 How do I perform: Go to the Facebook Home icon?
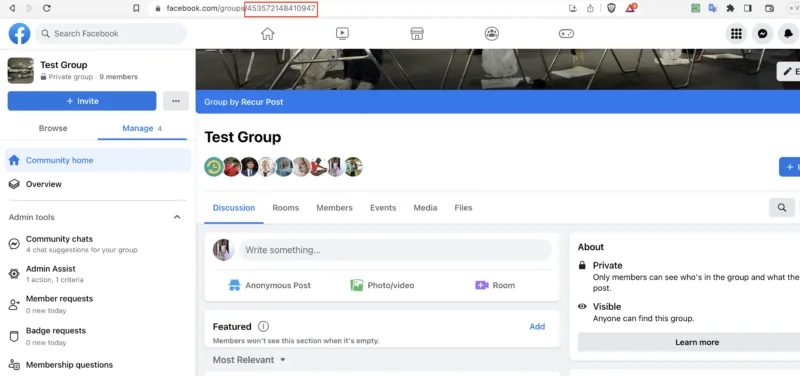pos(267,34)
